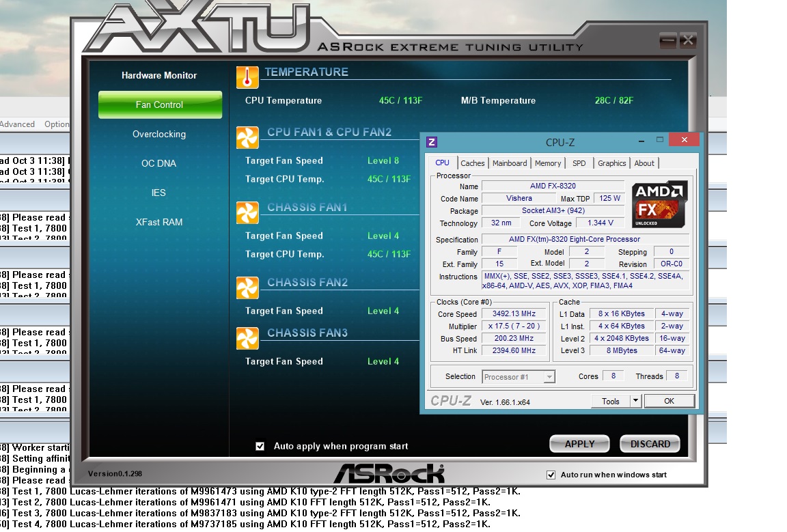The height and width of the screenshot is (532, 787).
Task: Click the Level 2 cache 4 x 2048 KBytes
Action: tap(622, 339)
